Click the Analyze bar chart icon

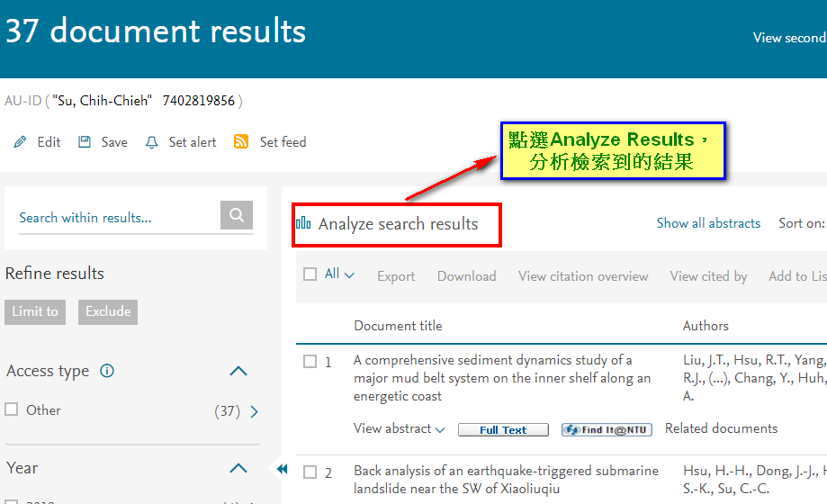303,223
